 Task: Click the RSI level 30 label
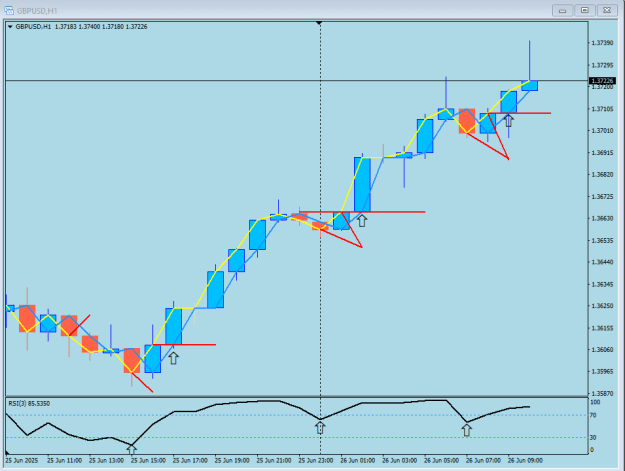593,438
